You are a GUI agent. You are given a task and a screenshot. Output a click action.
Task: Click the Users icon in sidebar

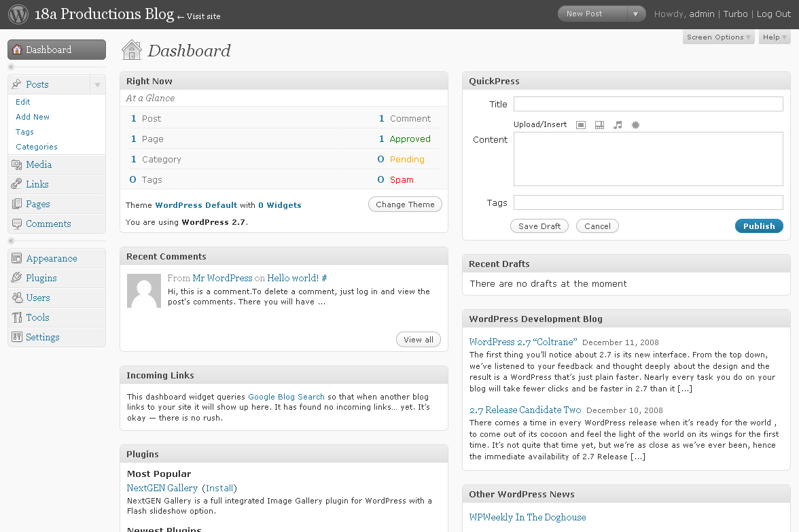17,298
